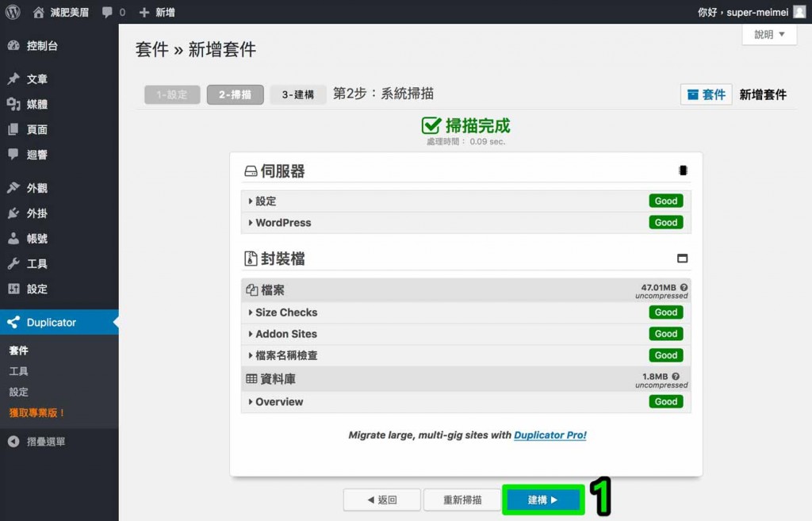
Task: Open the 說明 help dropdown
Action: [769, 34]
